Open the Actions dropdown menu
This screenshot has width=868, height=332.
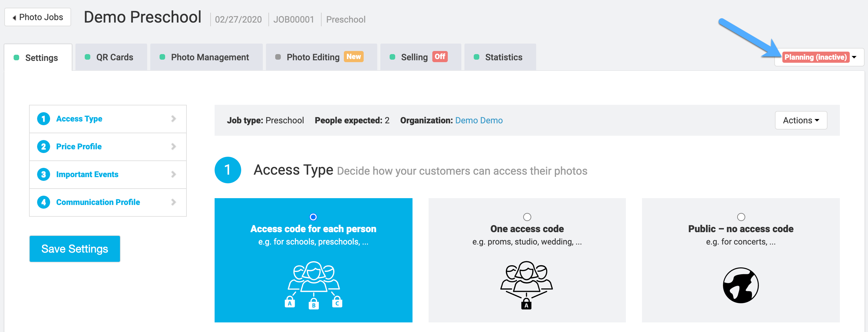pos(801,120)
